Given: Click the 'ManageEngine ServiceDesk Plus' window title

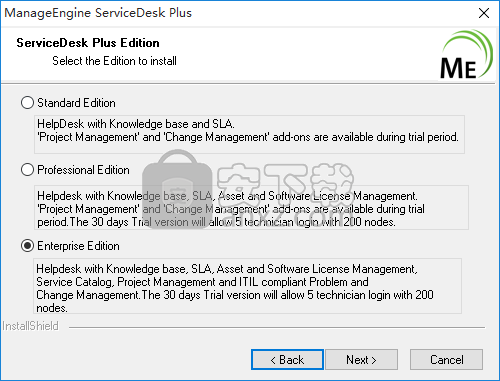Looking at the screenshot, I should (98, 13).
